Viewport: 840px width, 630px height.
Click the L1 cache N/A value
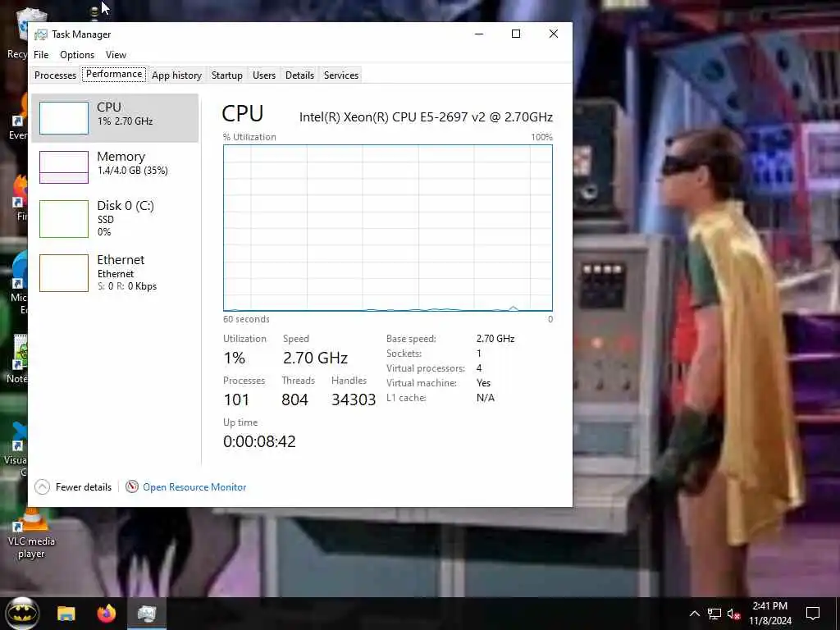(486, 398)
